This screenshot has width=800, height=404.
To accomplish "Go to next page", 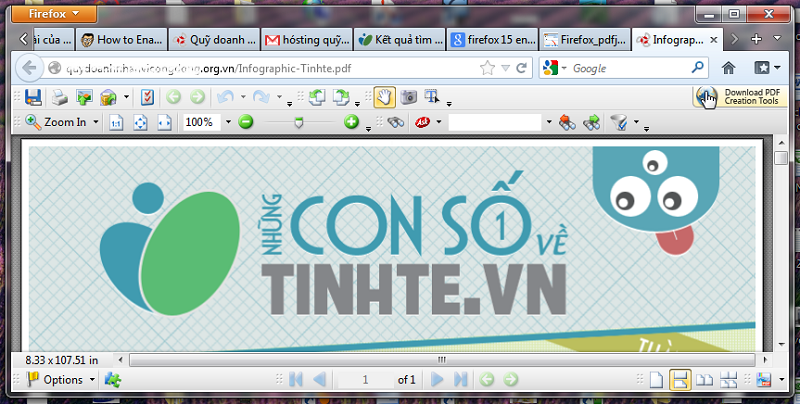I will (x=437, y=380).
